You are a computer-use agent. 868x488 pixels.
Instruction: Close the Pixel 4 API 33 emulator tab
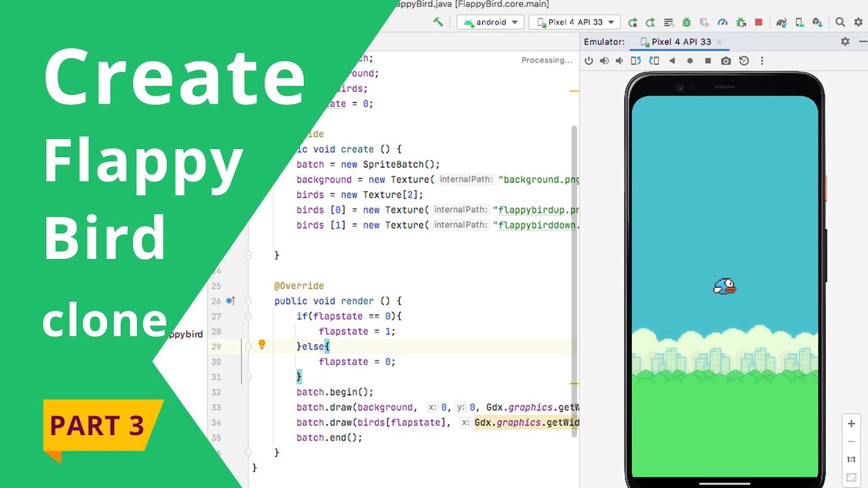click(719, 42)
